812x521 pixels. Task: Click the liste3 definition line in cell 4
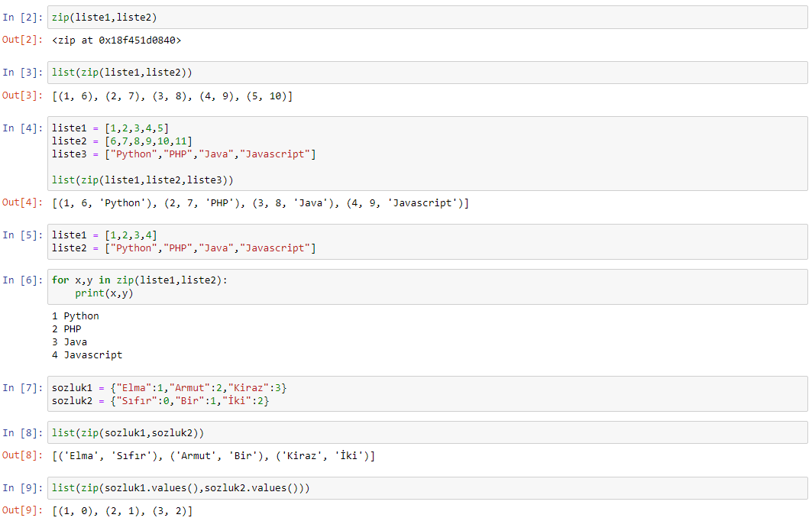click(x=184, y=154)
